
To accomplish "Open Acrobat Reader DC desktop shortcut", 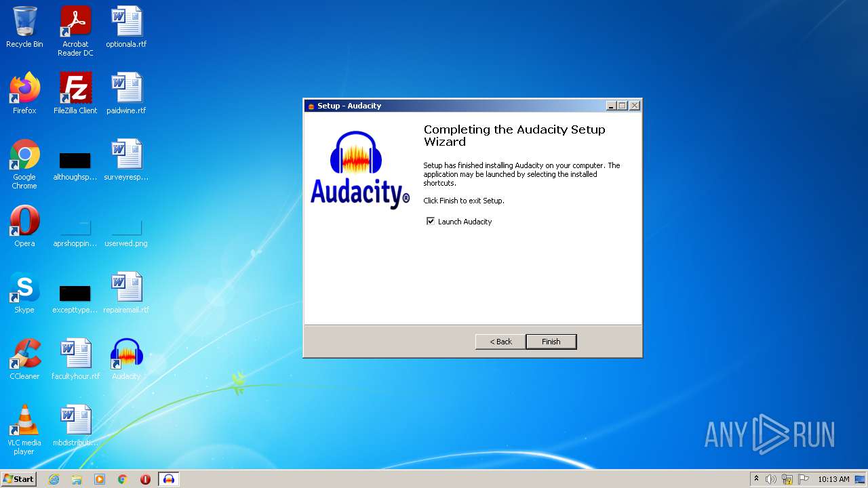I will 75,32.
